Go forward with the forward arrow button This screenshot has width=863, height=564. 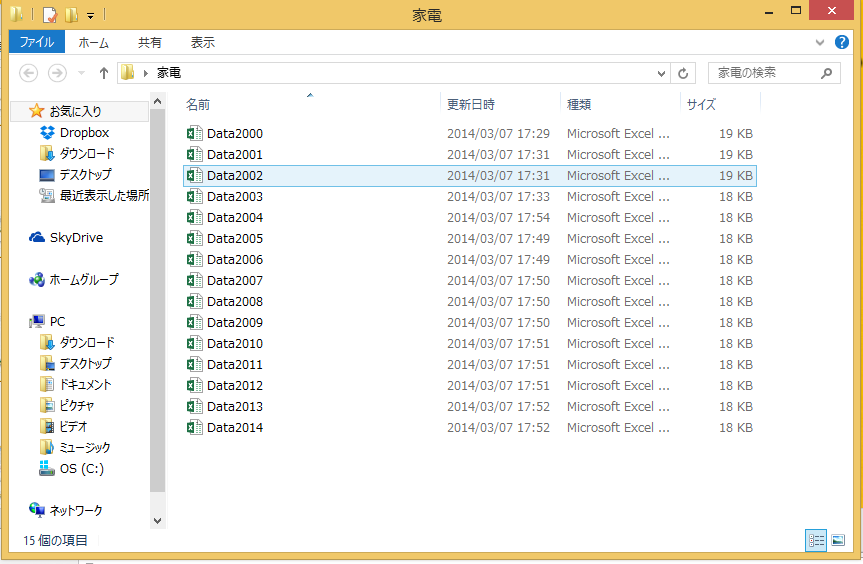pyautogui.click(x=57, y=73)
